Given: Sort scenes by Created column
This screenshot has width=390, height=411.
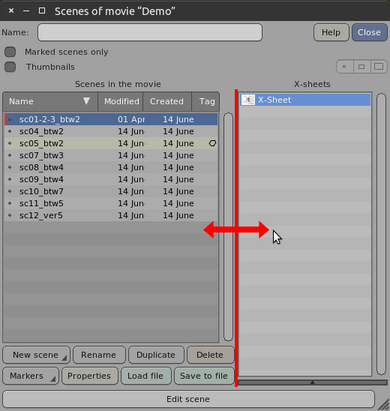Looking at the screenshot, I should [167, 101].
